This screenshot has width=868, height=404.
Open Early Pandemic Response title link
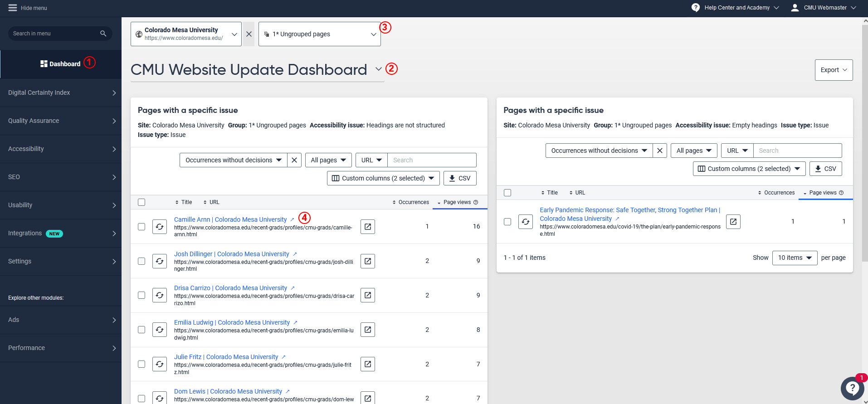[630, 214]
